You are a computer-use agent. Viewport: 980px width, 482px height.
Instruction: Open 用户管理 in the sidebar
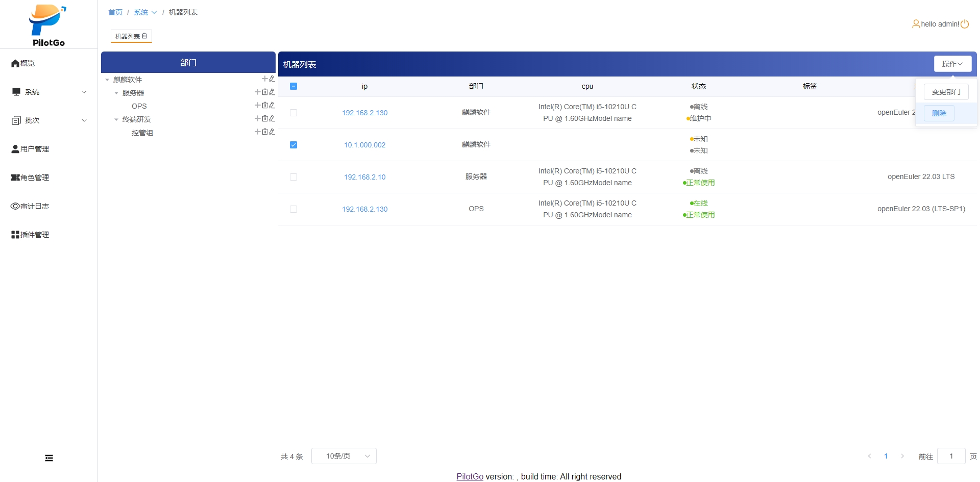click(35, 149)
